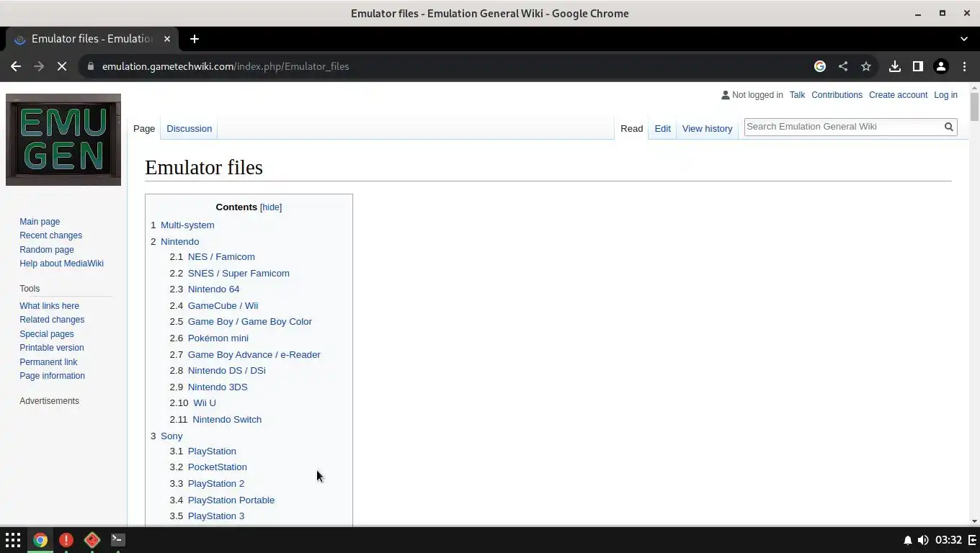Open Chrome three-dot menu
980x553 pixels.
(x=964, y=66)
